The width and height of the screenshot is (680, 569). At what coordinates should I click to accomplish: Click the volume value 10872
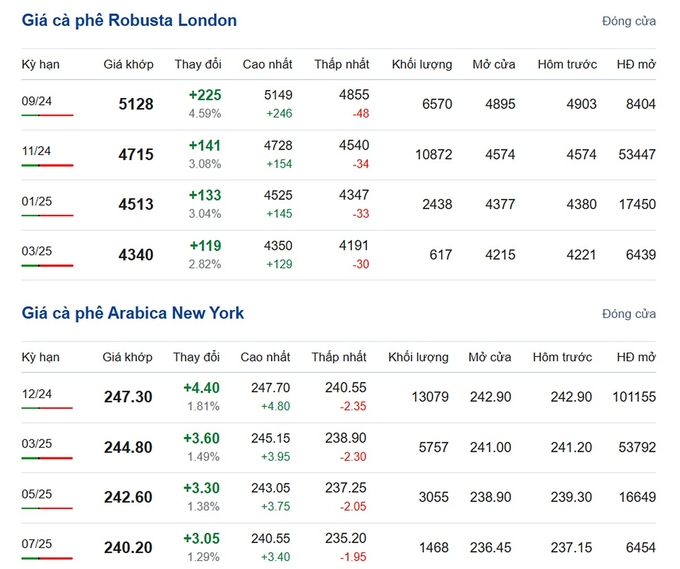pos(434,154)
